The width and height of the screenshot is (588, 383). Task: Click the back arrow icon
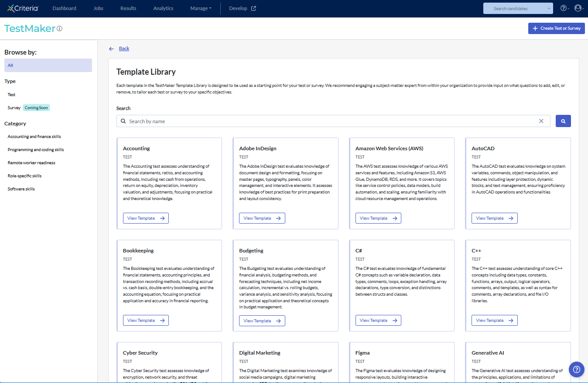(x=112, y=49)
